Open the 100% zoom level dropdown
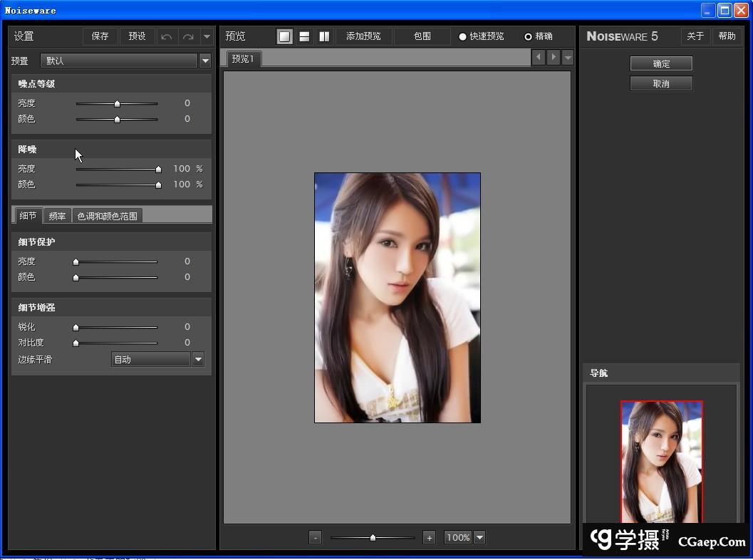Screen dimensions: 753x560 click(x=479, y=538)
